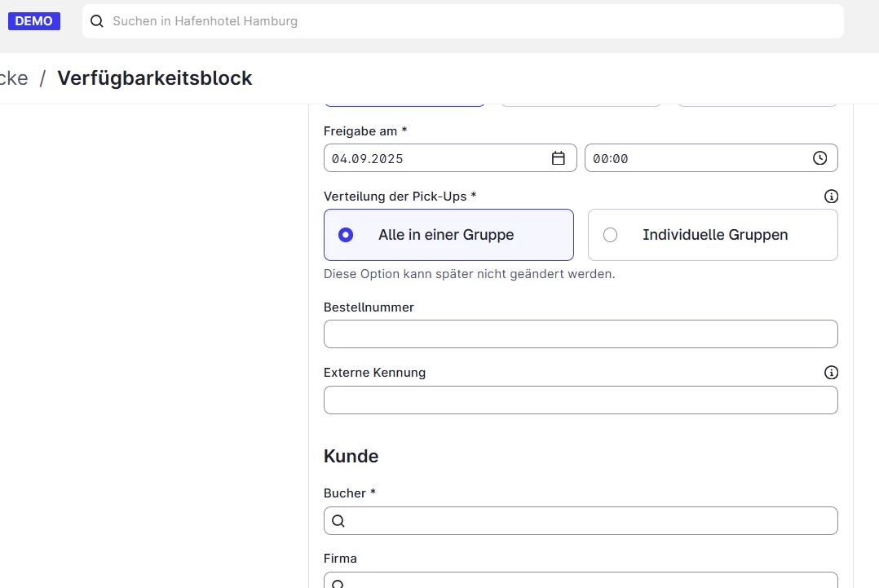Viewport: 879px width, 588px height.
Task: Click the DEMO badge
Action: pyautogui.click(x=33, y=21)
